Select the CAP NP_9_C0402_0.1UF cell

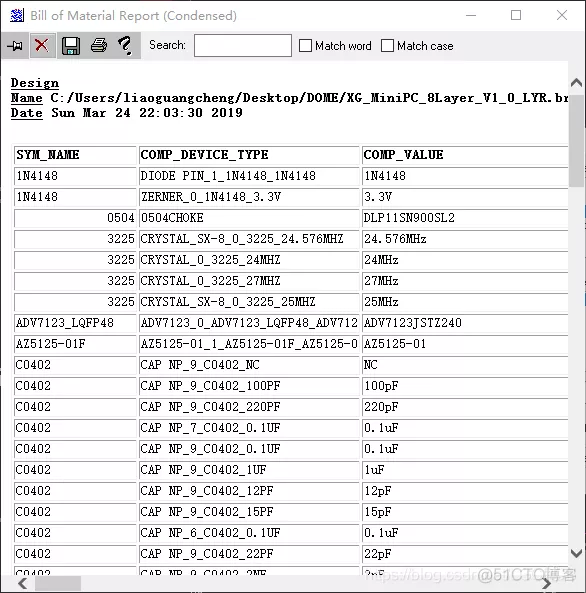point(249,449)
